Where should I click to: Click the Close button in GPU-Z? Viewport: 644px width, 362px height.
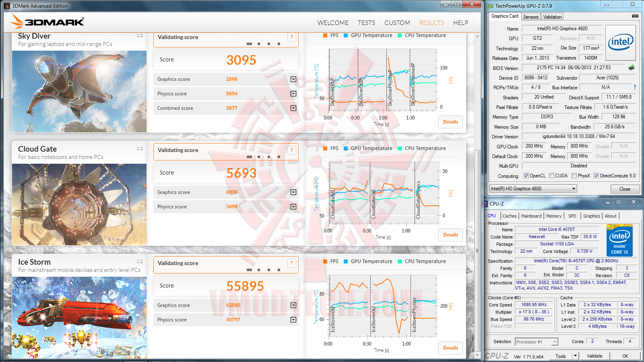pos(625,189)
